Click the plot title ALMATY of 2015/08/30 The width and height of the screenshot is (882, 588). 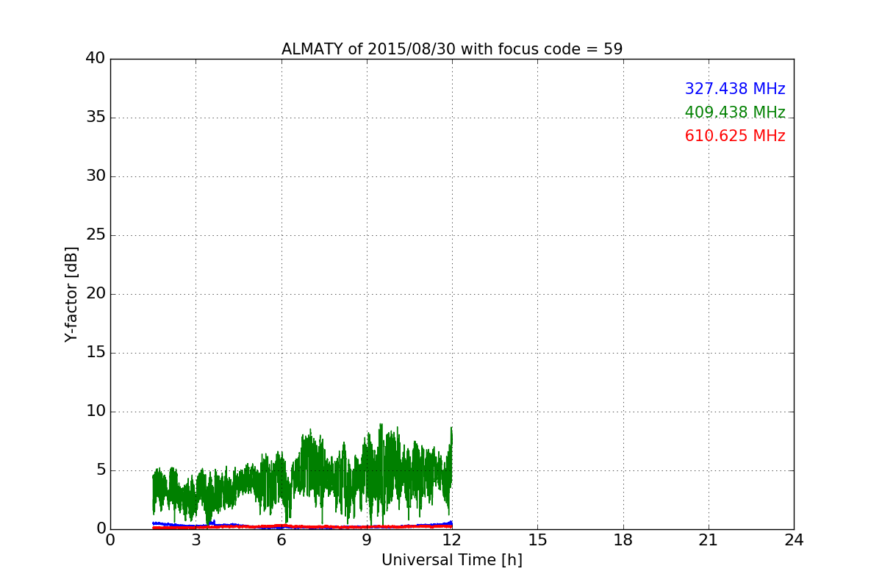click(452, 49)
